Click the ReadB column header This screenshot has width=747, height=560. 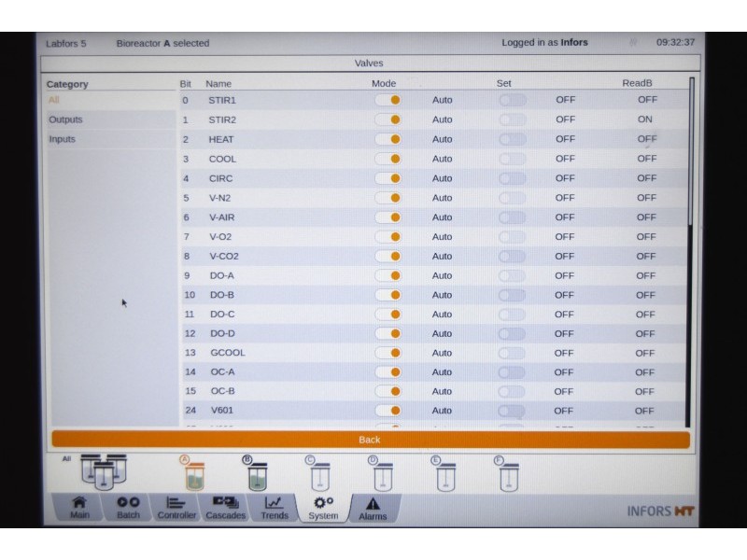click(637, 83)
